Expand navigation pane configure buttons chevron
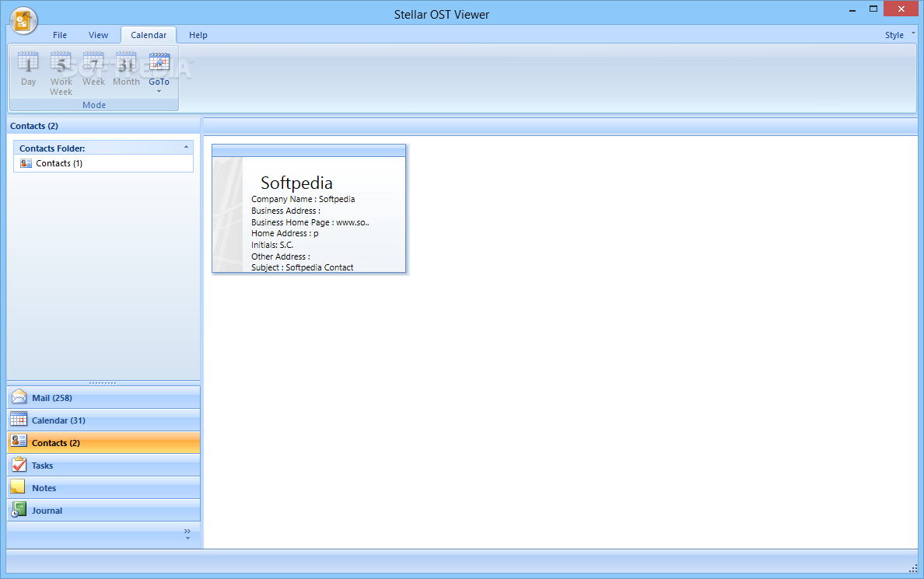Viewport: 924px width, 579px height. click(x=187, y=534)
